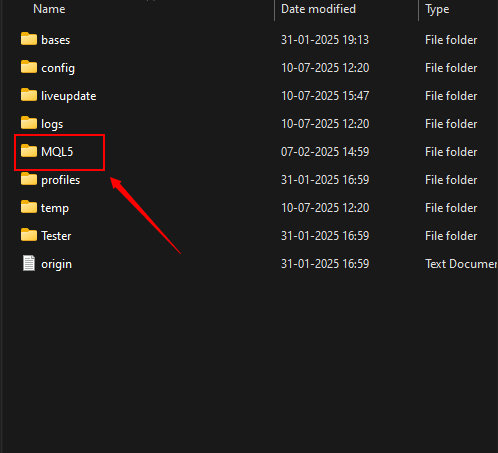Sort by Date modified column header

[318, 9]
